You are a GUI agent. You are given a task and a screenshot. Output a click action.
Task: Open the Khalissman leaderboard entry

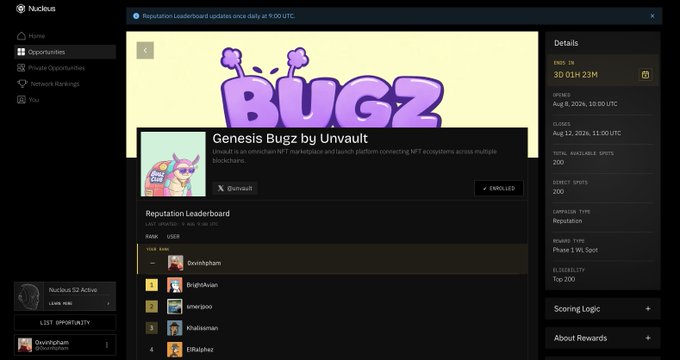[x=332, y=328]
